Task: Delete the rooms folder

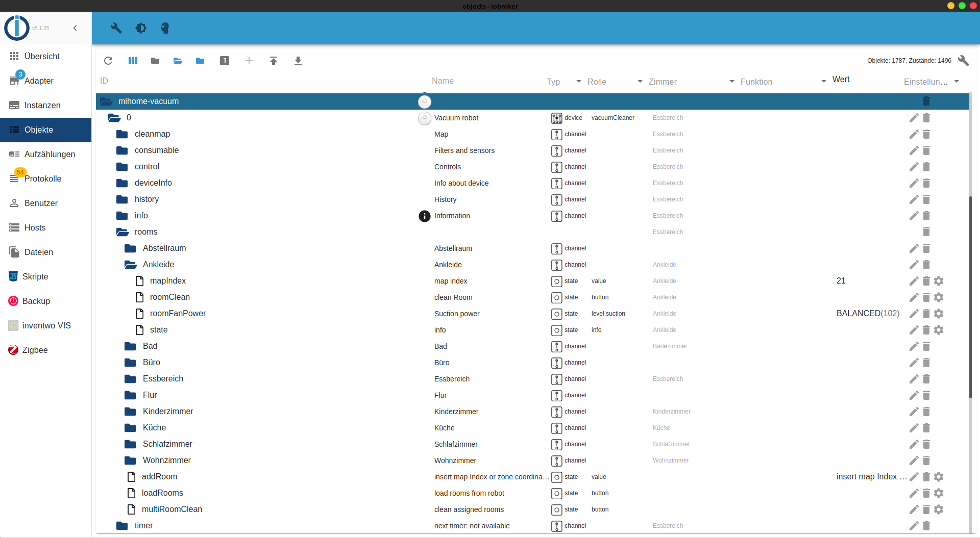Action: (926, 232)
